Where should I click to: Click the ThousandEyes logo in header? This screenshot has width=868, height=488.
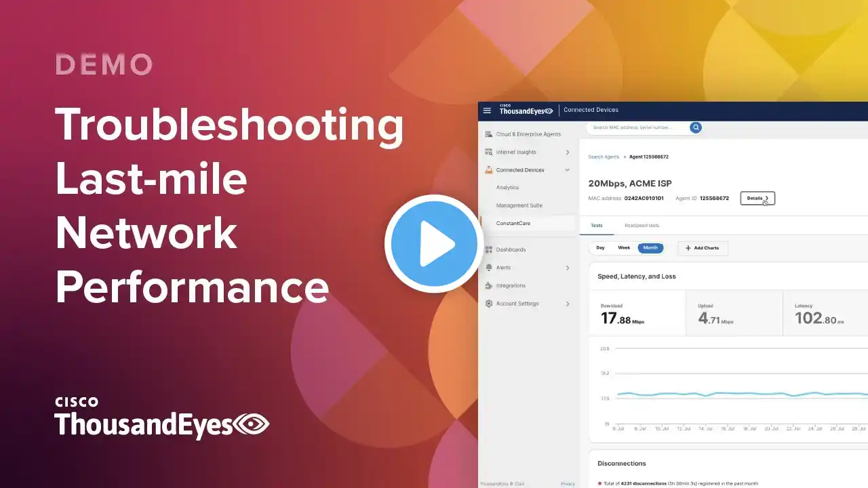[x=526, y=110]
